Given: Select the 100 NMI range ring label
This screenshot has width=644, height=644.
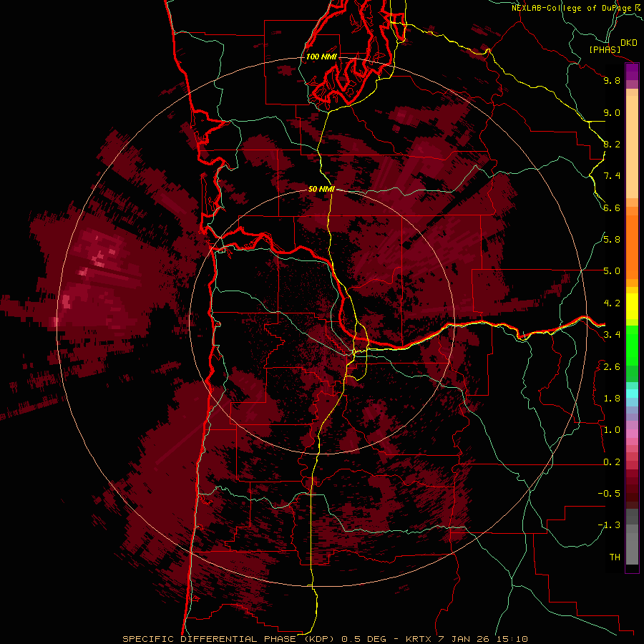Looking at the screenshot, I should coord(321,57).
